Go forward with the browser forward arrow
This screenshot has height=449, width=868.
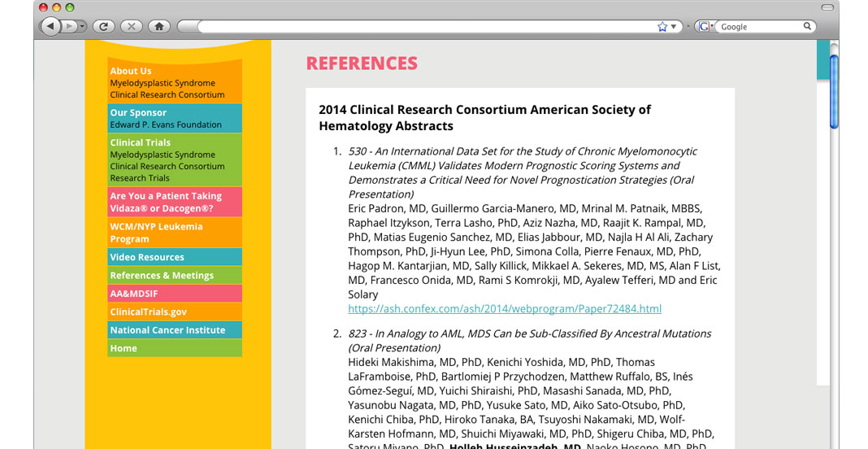click(x=69, y=26)
